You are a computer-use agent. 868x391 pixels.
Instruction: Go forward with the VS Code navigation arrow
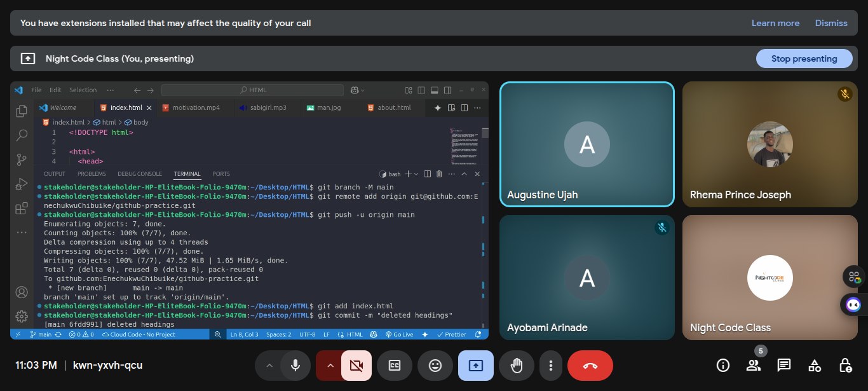click(x=151, y=90)
